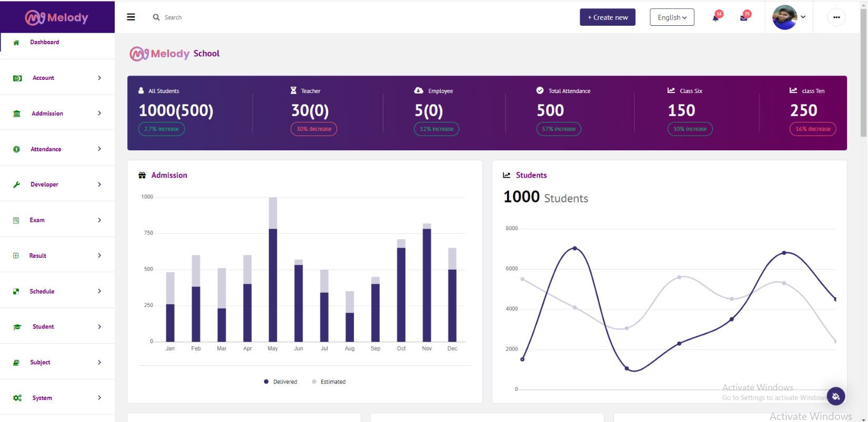Image resolution: width=868 pixels, height=422 pixels.
Task: Open the profile dropdown arrow
Action: pyautogui.click(x=803, y=17)
